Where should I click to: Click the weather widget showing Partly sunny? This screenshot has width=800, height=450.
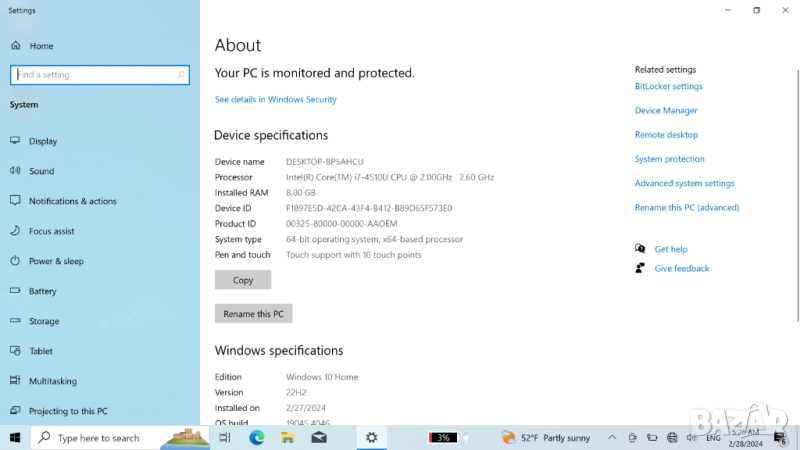546,438
